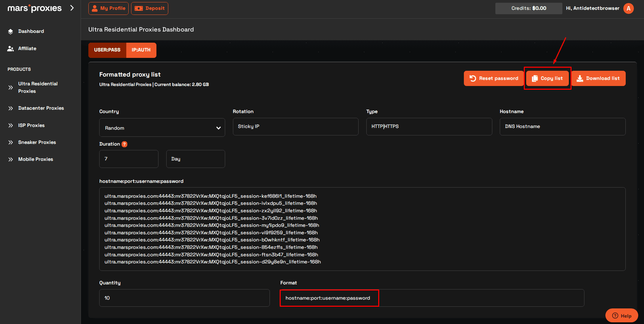Click the Credits balance display
644x324 pixels.
(x=529, y=8)
